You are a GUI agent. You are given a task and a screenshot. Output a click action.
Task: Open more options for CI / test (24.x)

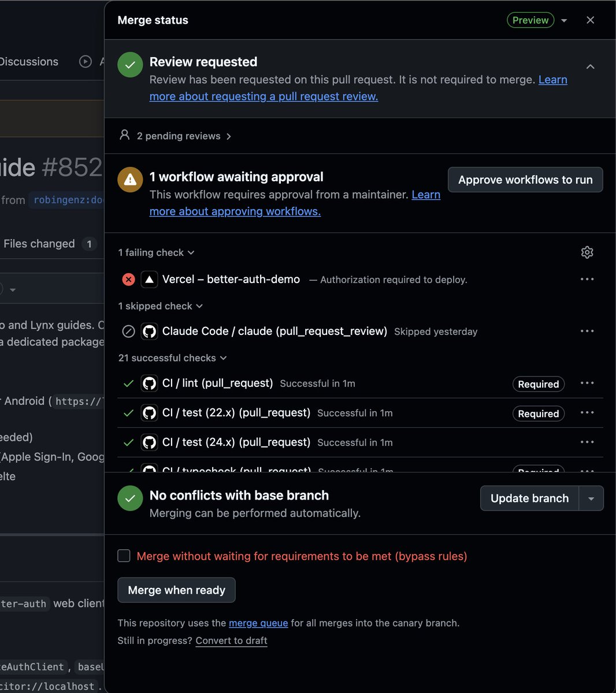(587, 442)
